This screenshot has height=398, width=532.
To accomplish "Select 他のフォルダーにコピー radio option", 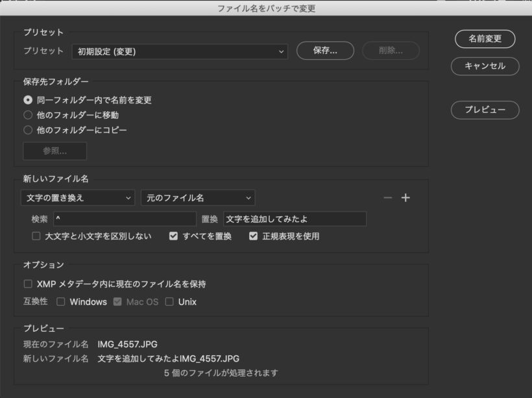I will [x=28, y=130].
